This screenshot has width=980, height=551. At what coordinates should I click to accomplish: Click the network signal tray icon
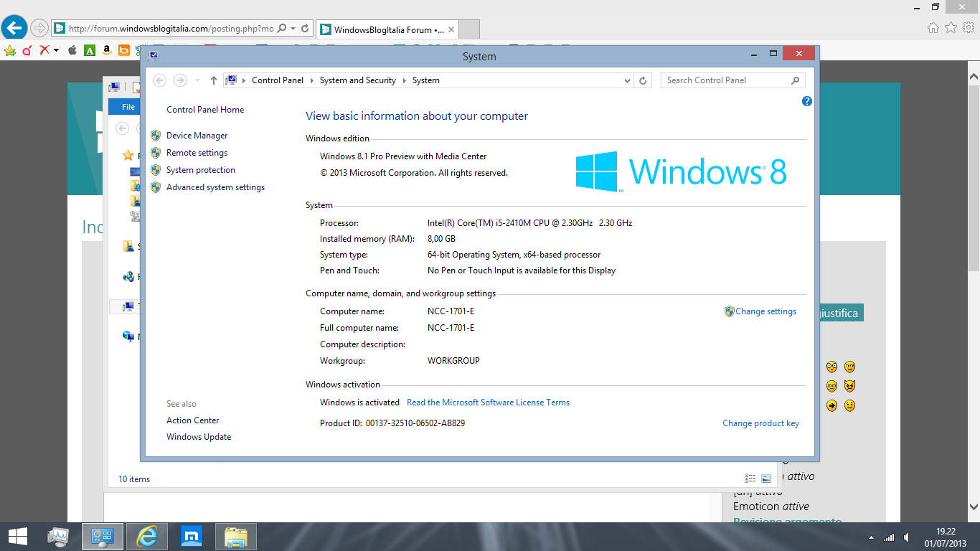(x=889, y=537)
